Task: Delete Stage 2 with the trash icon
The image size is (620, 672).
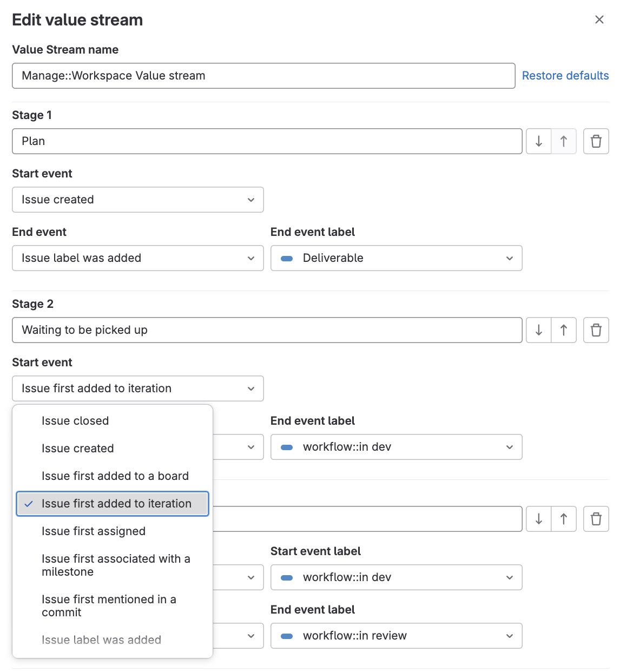Action: pos(596,330)
